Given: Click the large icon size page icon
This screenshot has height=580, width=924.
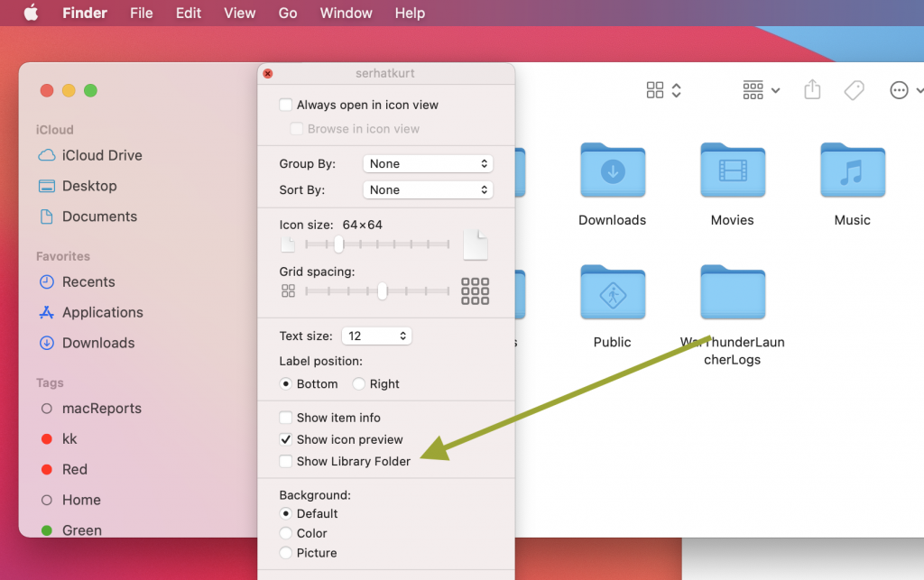Looking at the screenshot, I should [476, 245].
